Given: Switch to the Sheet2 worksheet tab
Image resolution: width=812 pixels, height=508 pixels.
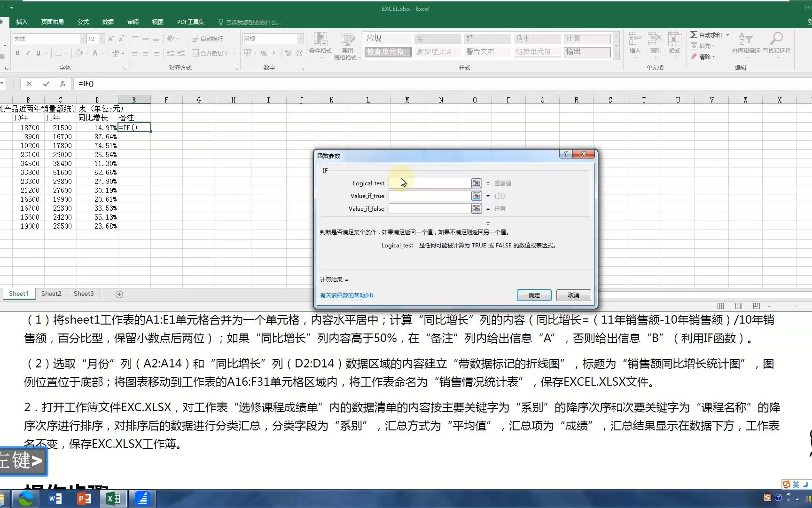Looking at the screenshot, I should [x=51, y=294].
